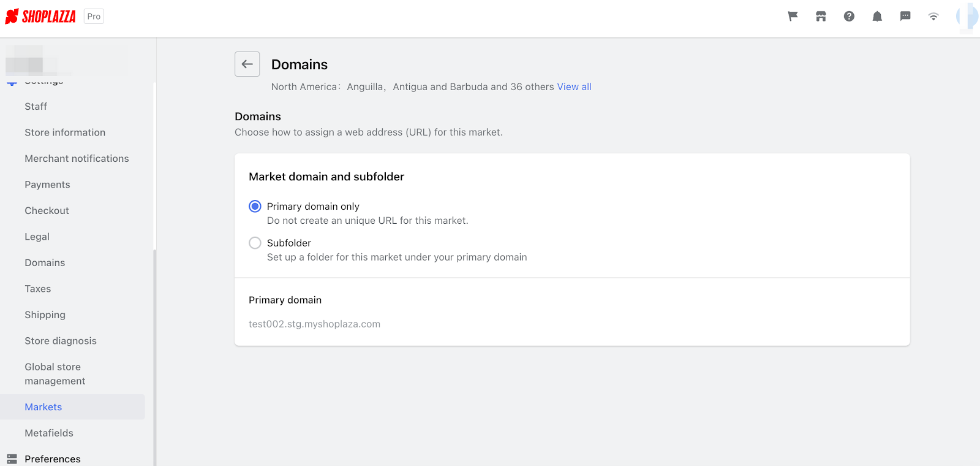Click the Pro plan badge
This screenshot has height=466, width=980.
[94, 17]
